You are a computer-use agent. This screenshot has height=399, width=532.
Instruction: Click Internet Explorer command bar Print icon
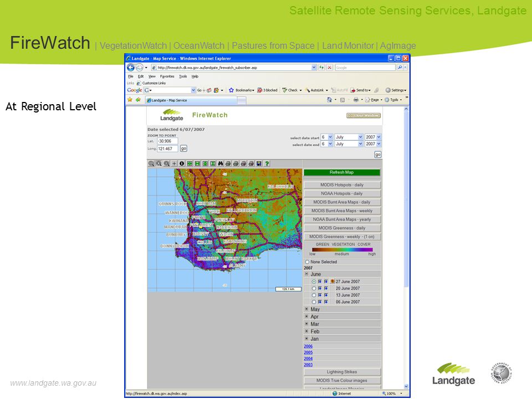point(356,100)
